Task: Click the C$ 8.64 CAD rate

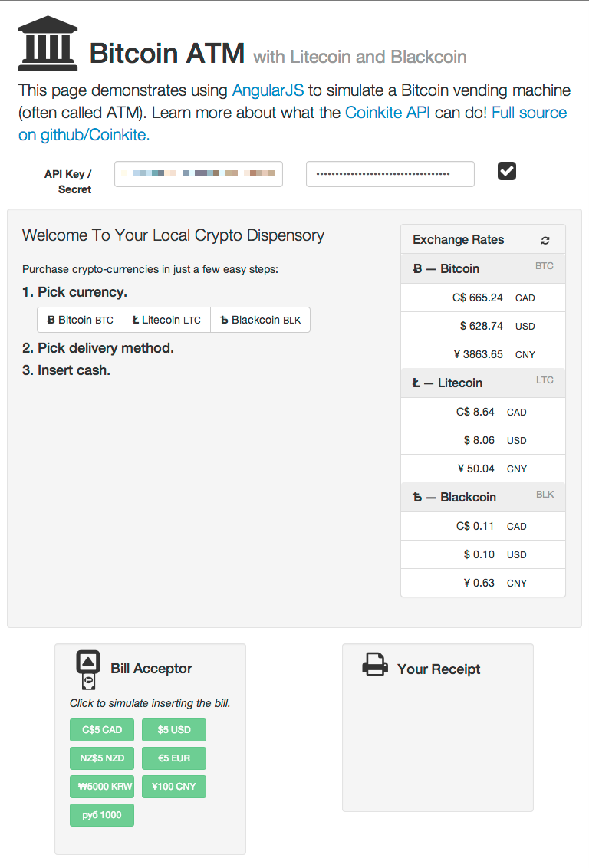Action: click(x=482, y=412)
